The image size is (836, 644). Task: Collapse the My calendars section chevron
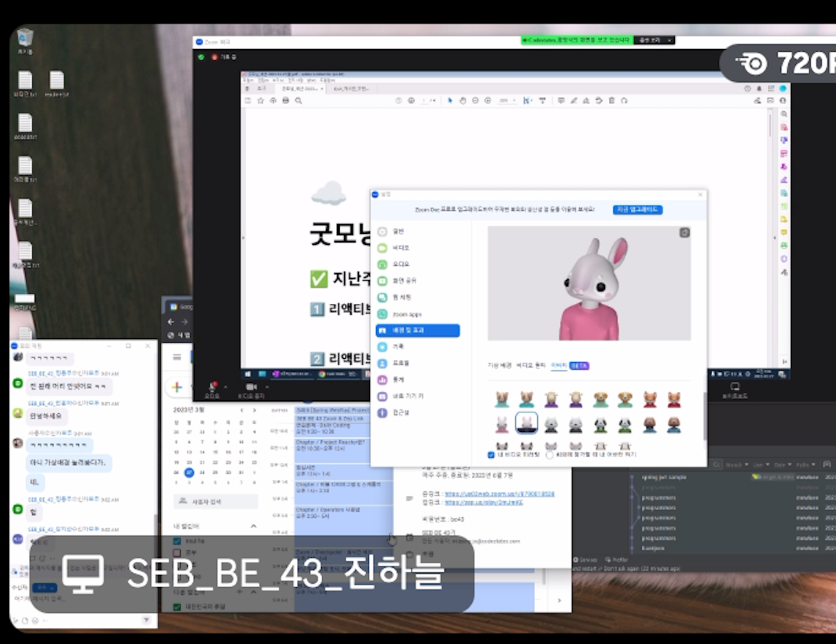(254, 526)
